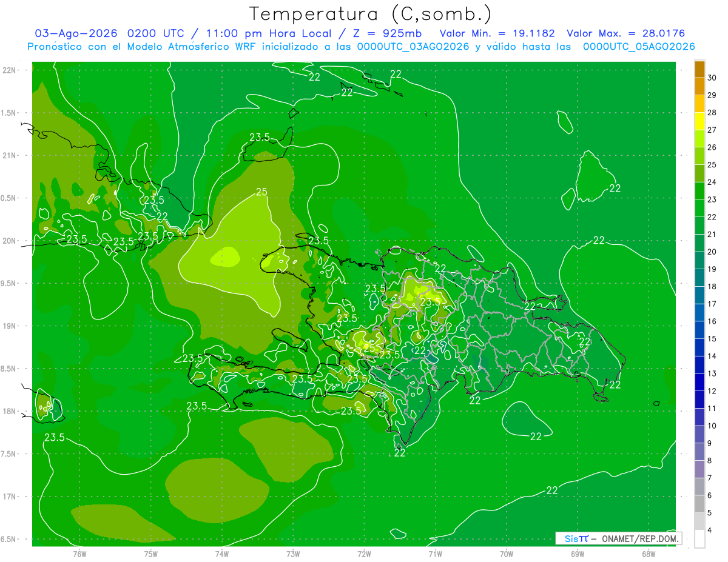728x562 pixels.
Task: Pick the white colorbar swatch below value 4
Action: pos(699,539)
